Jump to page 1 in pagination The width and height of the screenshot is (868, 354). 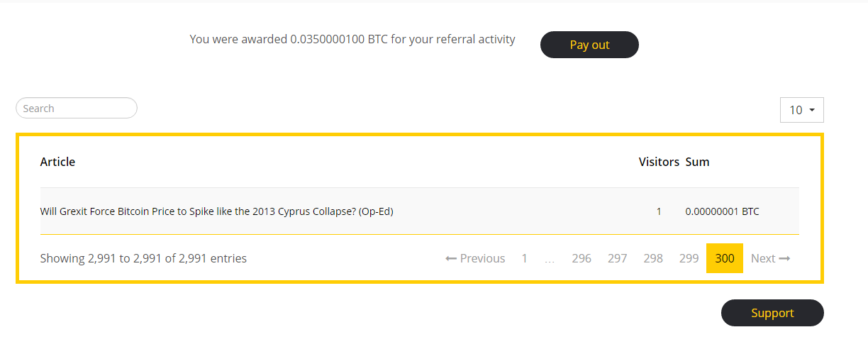click(x=525, y=258)
